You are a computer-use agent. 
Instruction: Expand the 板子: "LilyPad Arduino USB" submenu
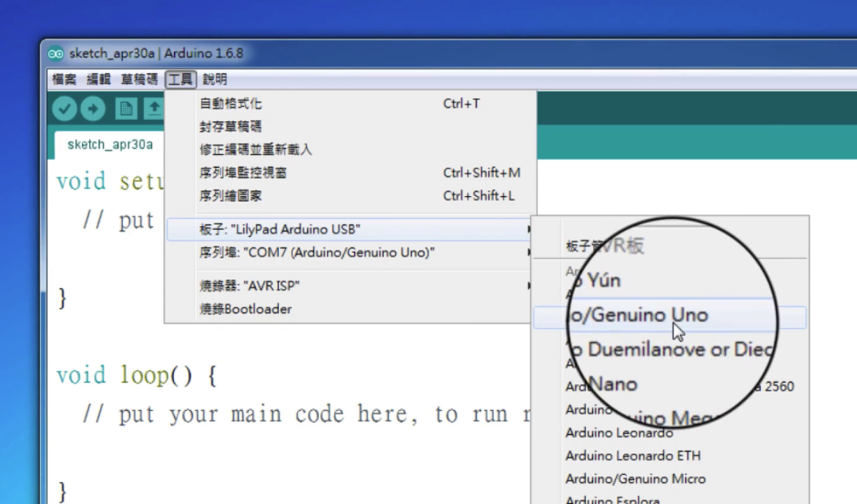pyautogui.click(x=350, y=230)
